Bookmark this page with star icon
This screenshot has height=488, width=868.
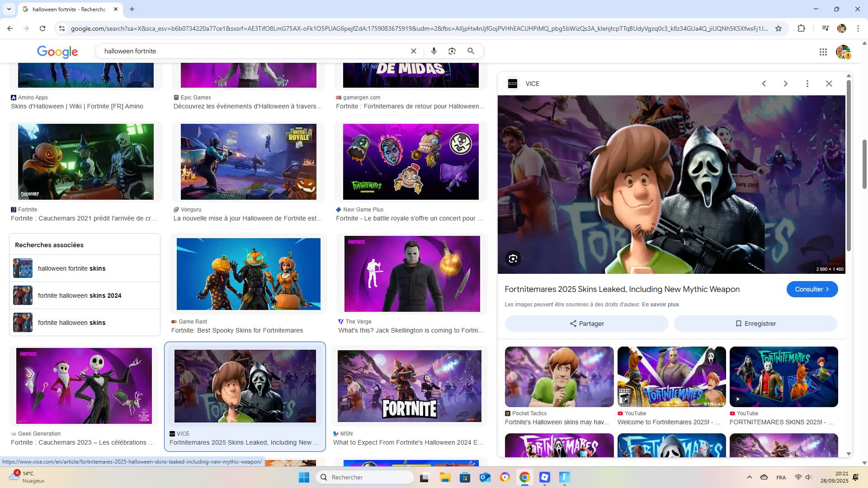778,28
